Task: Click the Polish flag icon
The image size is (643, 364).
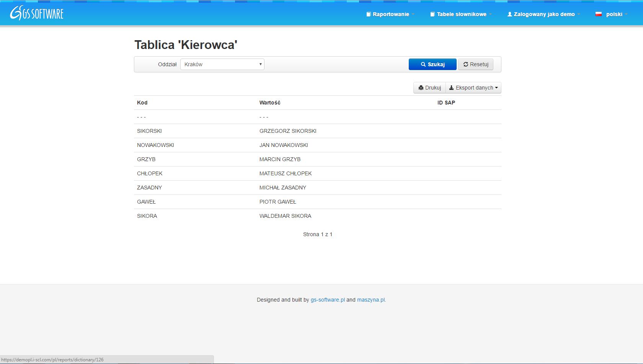Action: pos(599,14)
